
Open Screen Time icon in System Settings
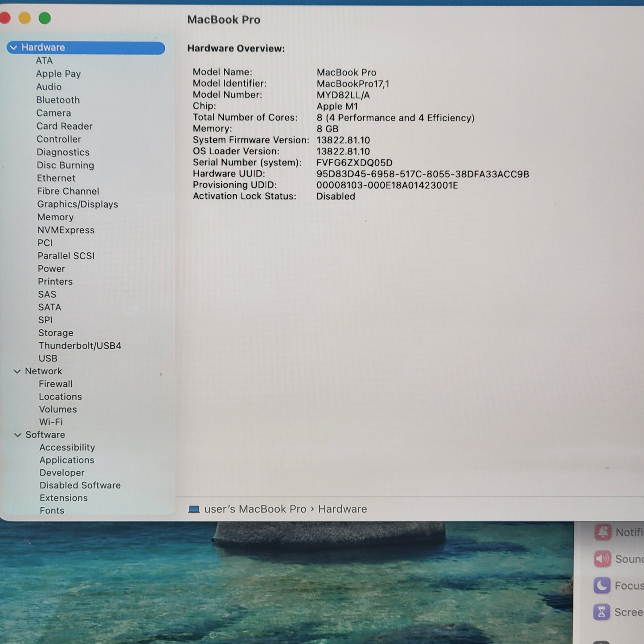tap(601, 612)
